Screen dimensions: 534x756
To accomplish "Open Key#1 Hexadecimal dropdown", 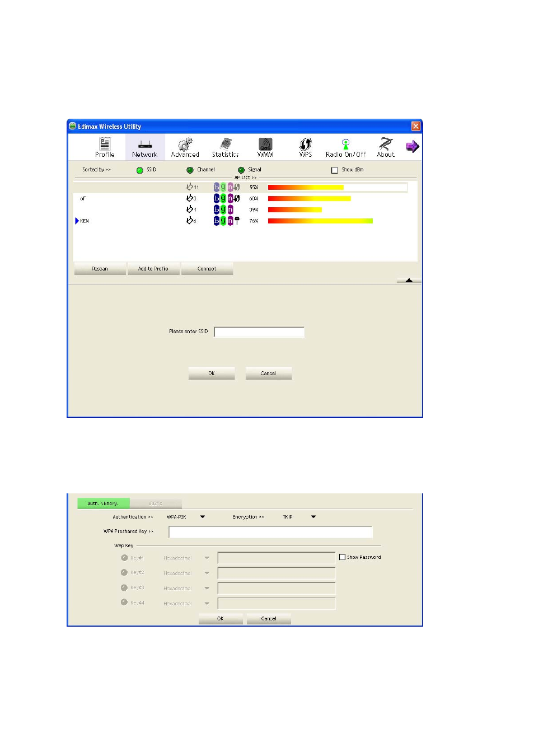I will point(207,558).
